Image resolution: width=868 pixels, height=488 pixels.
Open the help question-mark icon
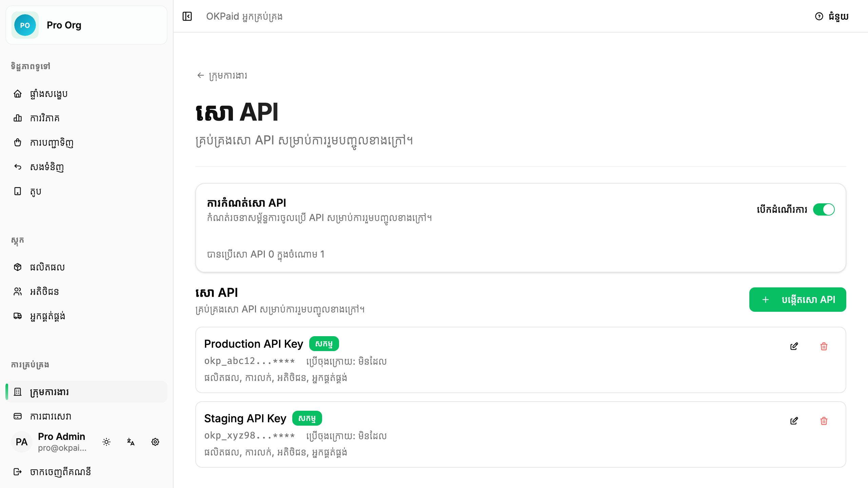819,16
